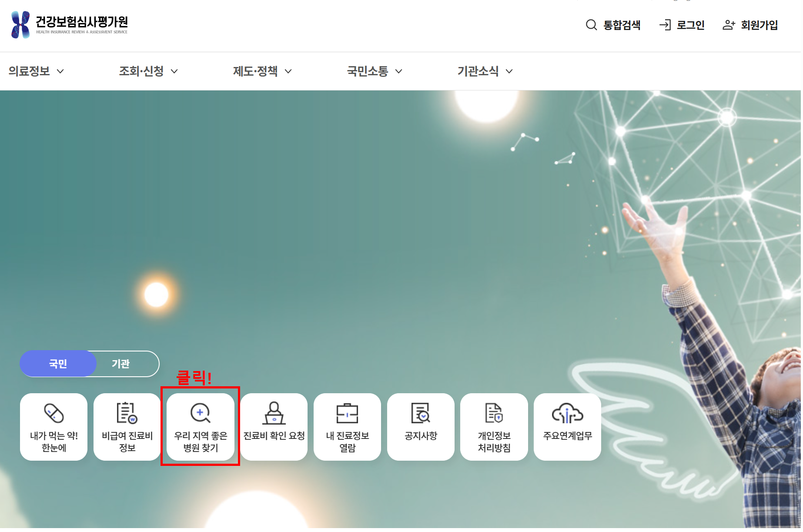Click the 내 진료정보 열람 label
This screenshot has width=803, height=532.
pos(347,442)
